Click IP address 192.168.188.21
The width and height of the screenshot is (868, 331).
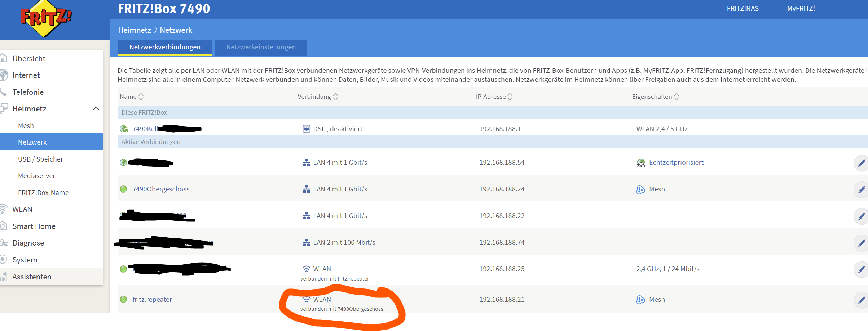pyautogui.click(x=502, y=299)
